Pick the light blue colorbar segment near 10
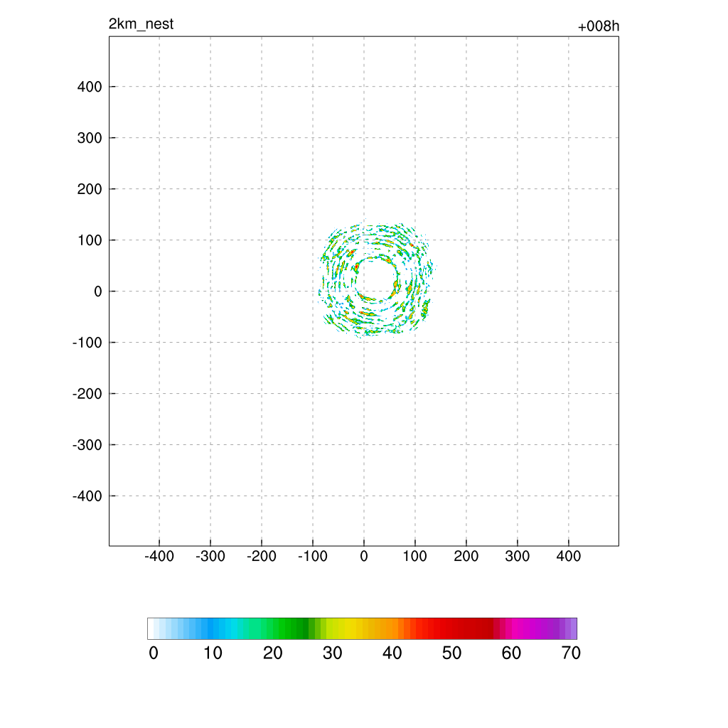This screenshot has width=728, height=728. [210, 628]
